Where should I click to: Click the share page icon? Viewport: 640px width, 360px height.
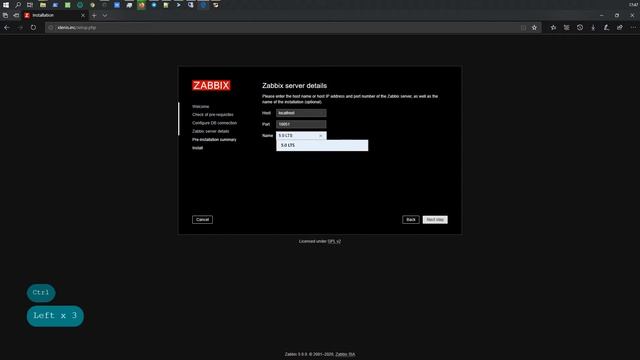620,27
